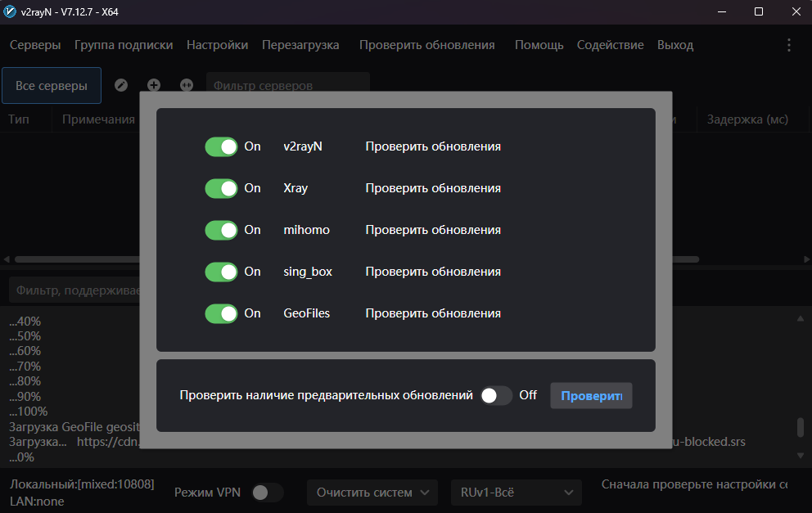Open the Настройки menu

218,45
